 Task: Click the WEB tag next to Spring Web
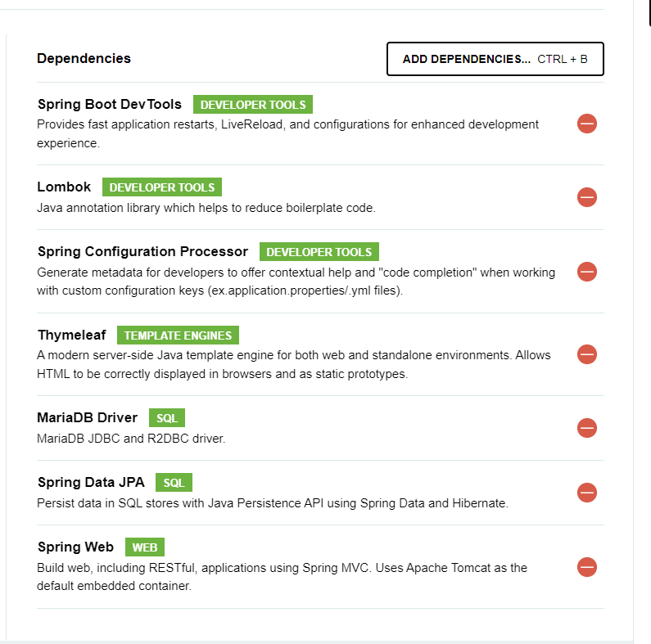[144, 547]
